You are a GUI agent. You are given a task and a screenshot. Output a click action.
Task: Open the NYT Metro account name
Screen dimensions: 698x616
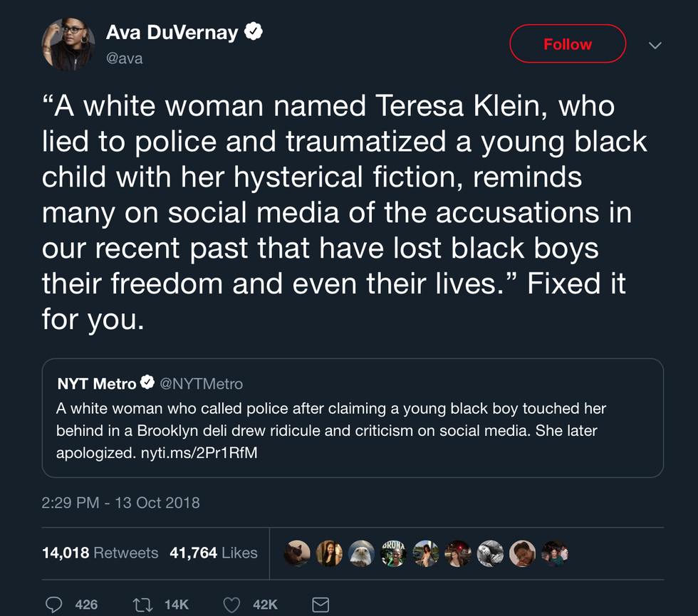(x=97, y=384)
